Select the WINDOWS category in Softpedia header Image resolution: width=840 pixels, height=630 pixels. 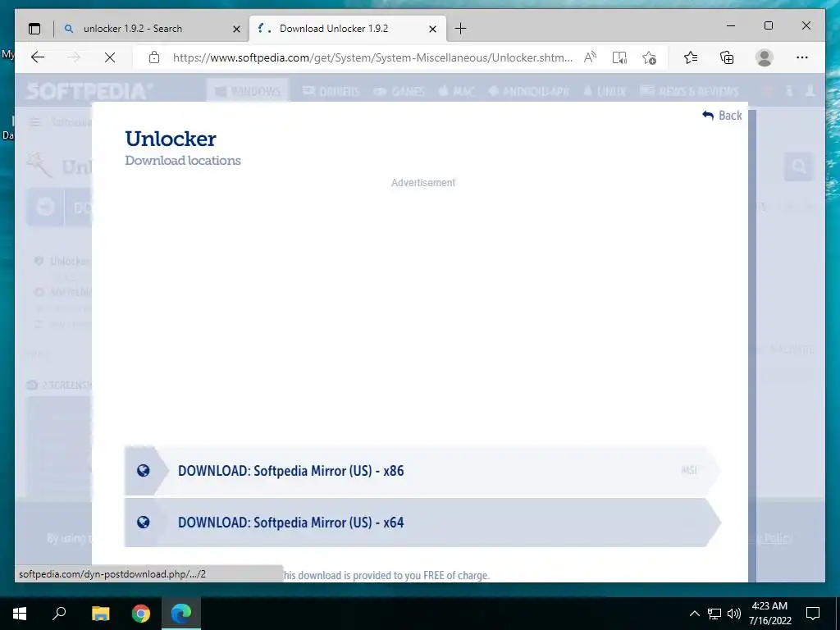(248, 92)
